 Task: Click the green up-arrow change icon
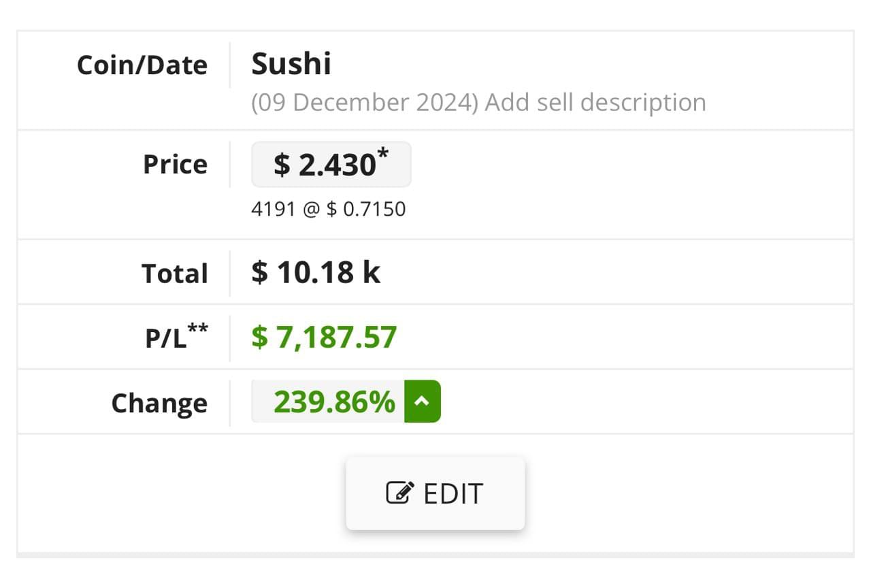[423, 402]
